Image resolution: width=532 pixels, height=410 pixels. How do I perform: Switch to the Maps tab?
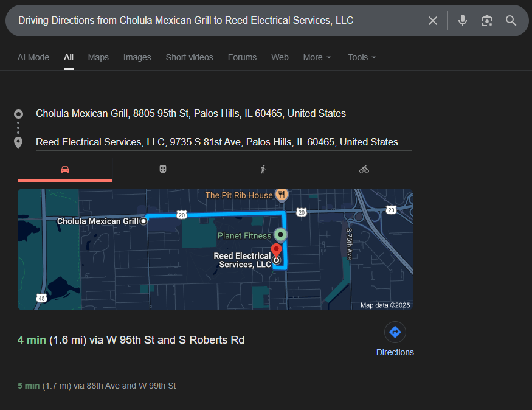98,57
